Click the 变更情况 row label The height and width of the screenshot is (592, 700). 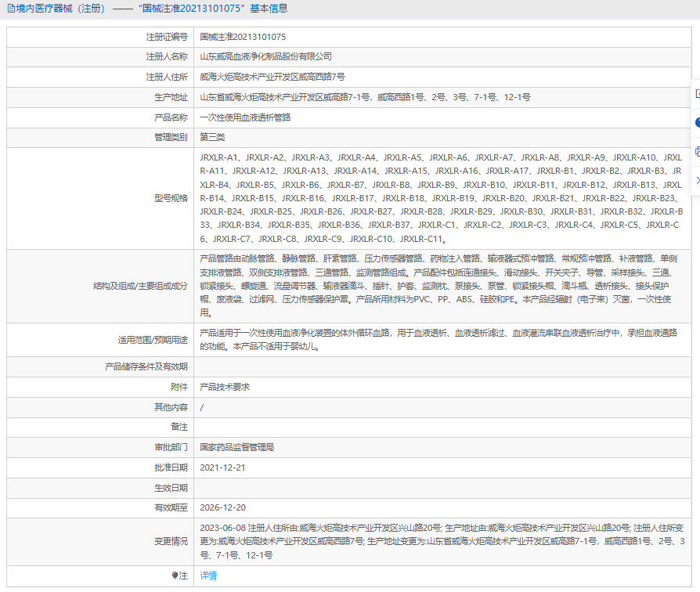(171, 542)
